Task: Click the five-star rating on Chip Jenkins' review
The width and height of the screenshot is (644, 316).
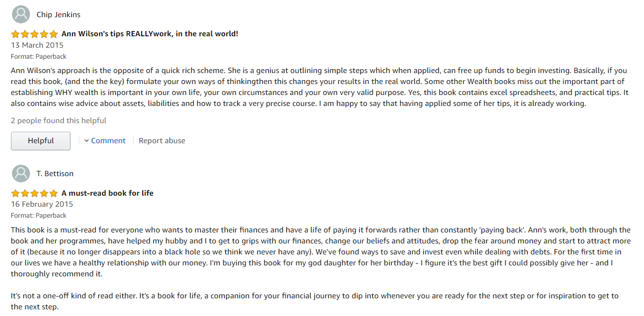Action: coord(34,34)
